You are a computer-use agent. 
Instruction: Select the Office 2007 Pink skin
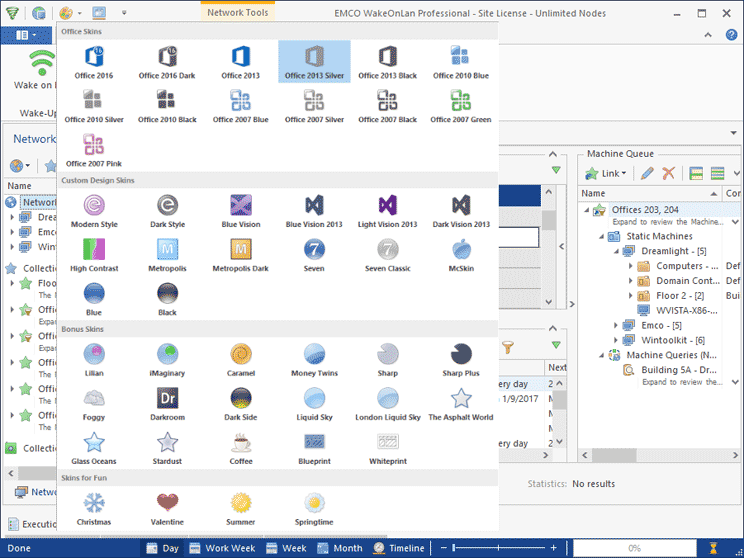(x=93, y=149)
